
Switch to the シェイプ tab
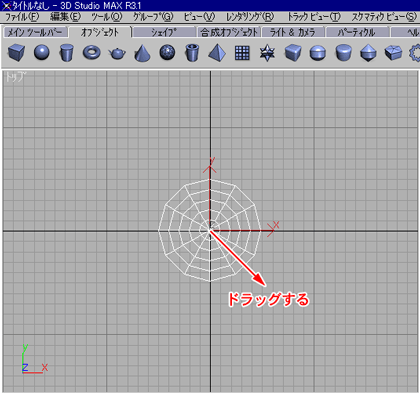pyautogui.click(x=164, y=32)
